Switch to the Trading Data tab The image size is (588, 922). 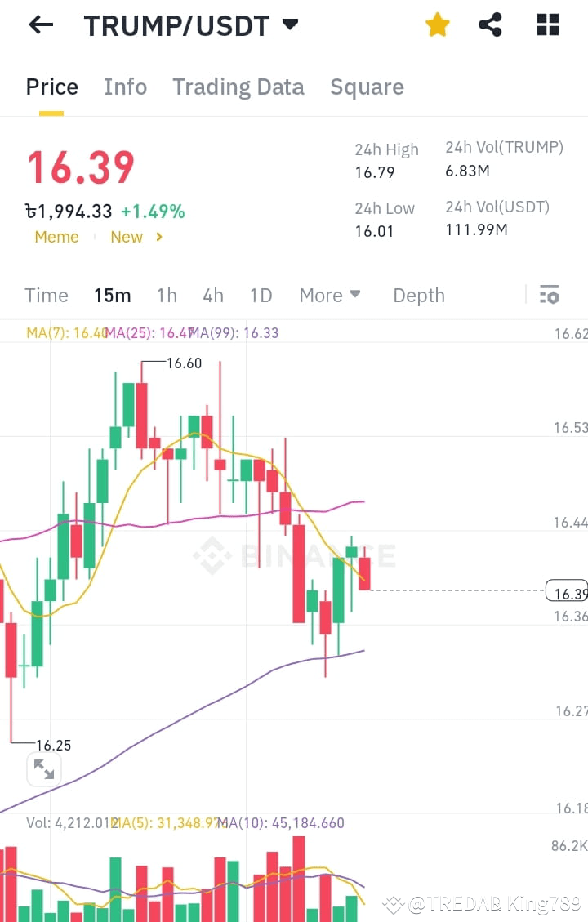pyautogui.click(x=238, y=87)
